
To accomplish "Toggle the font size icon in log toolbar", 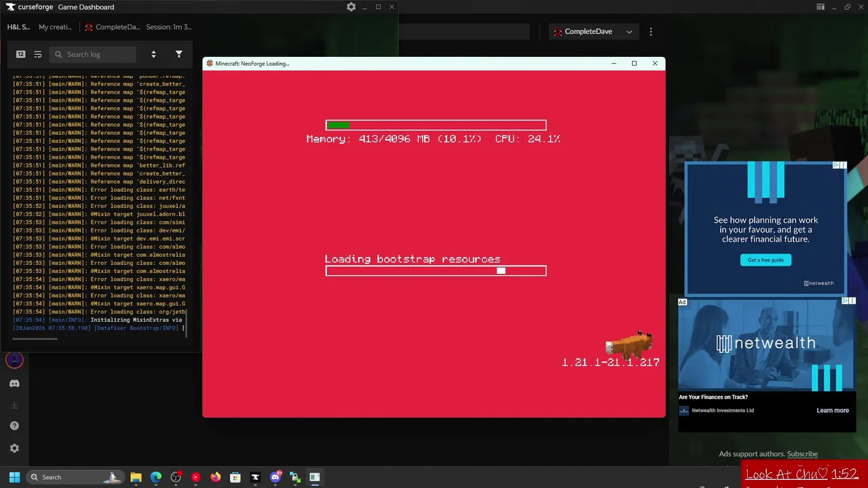I will [20, 54].
